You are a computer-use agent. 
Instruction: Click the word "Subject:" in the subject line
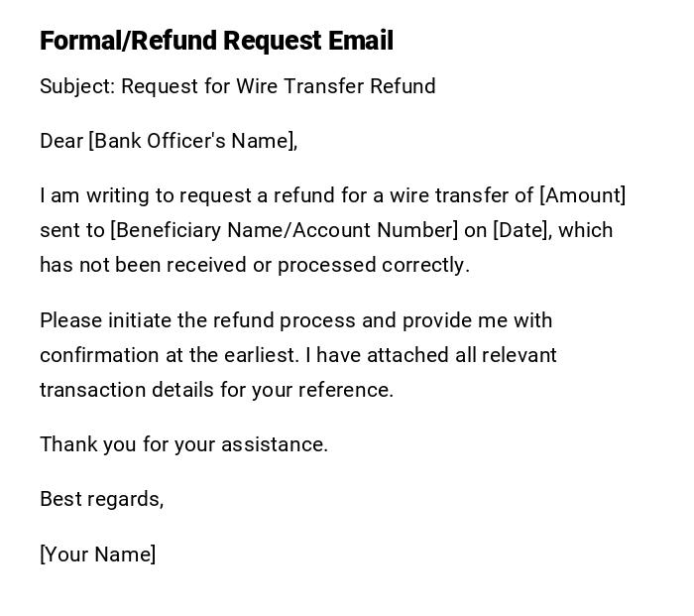pos(77,86)
